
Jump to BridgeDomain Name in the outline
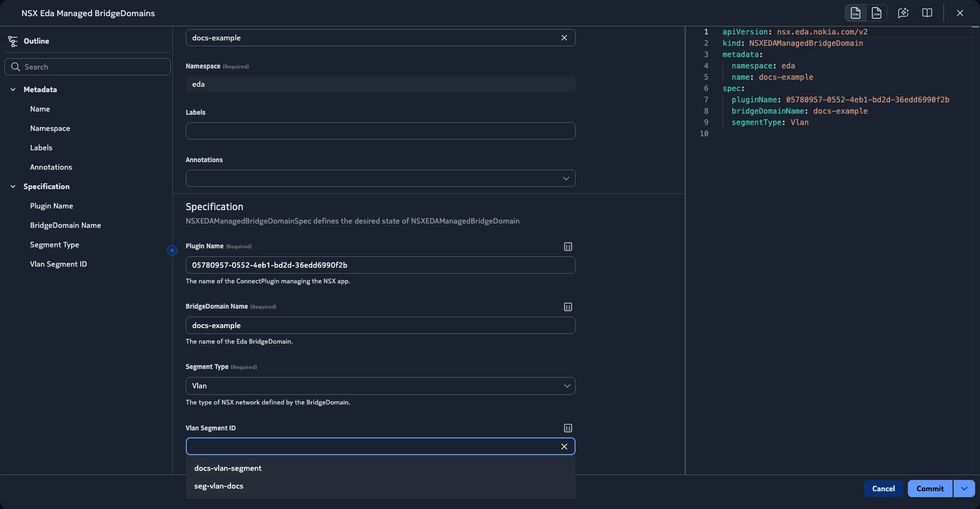coord(66,225)
